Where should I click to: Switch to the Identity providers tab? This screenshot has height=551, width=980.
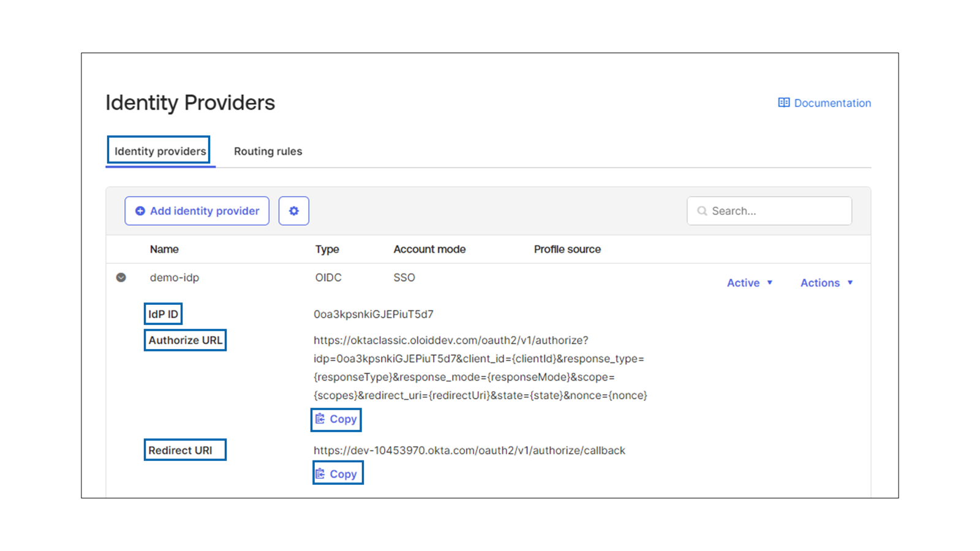point(160,151)
